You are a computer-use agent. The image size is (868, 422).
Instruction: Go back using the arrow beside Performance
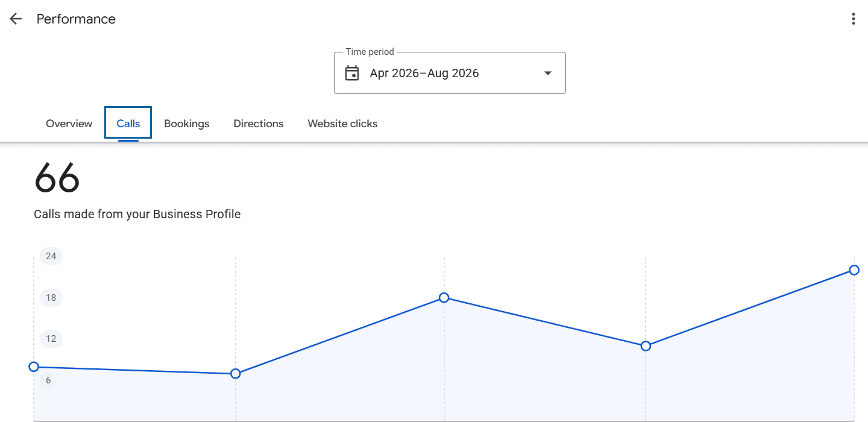pyautogui.click(x=16, y=19)
